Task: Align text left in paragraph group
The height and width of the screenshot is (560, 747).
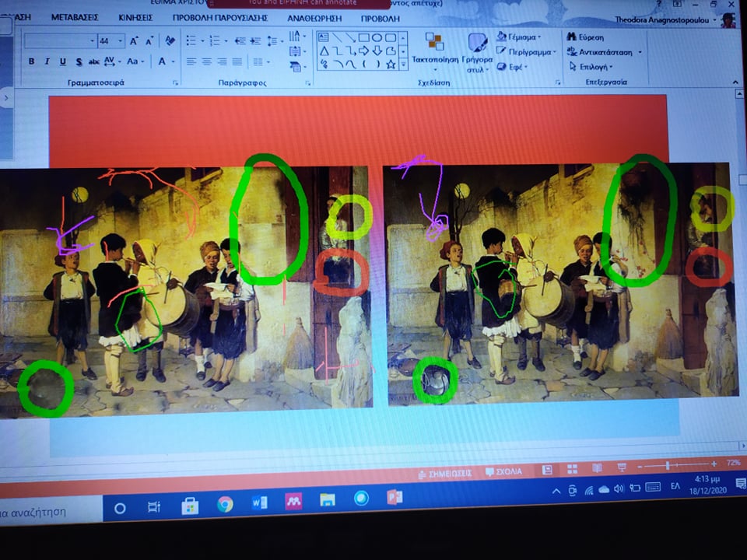Action: pos(191,61)
